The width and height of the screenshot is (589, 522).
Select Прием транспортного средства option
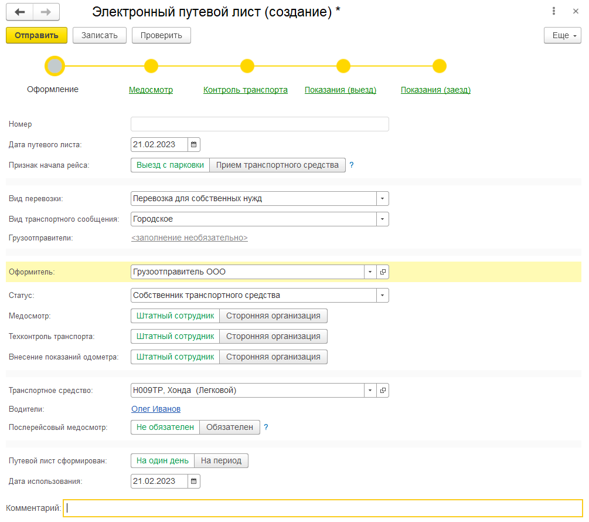[x=277, y=165]
